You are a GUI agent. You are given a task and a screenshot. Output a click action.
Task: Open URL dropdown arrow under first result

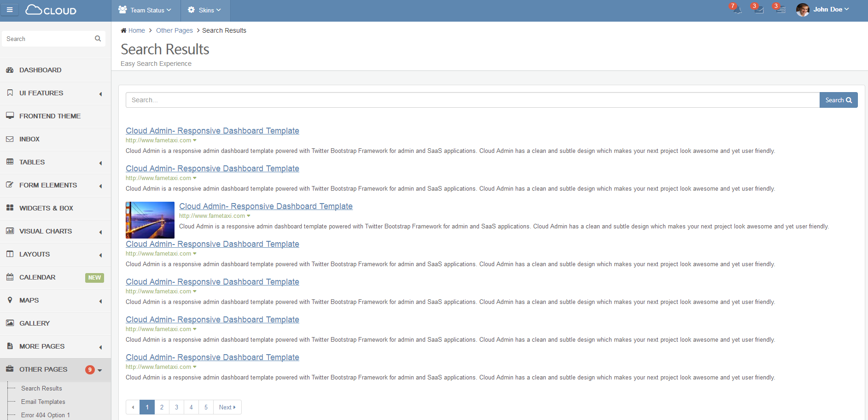(195, 140)
